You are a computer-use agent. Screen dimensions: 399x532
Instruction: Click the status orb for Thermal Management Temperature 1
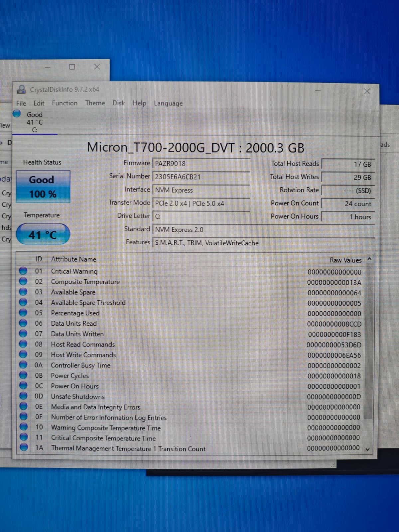coord(24,447)
